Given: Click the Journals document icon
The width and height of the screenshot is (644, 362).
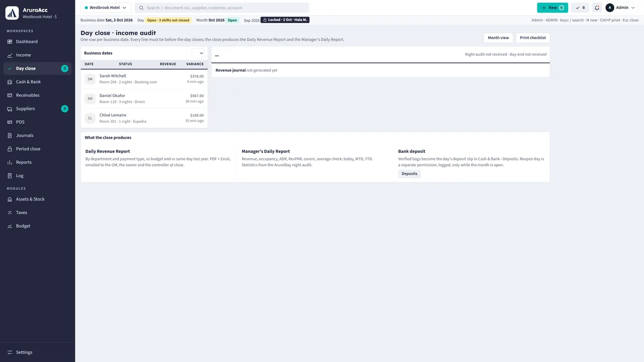Looking at the screenshot, I should tap(10, 136).
